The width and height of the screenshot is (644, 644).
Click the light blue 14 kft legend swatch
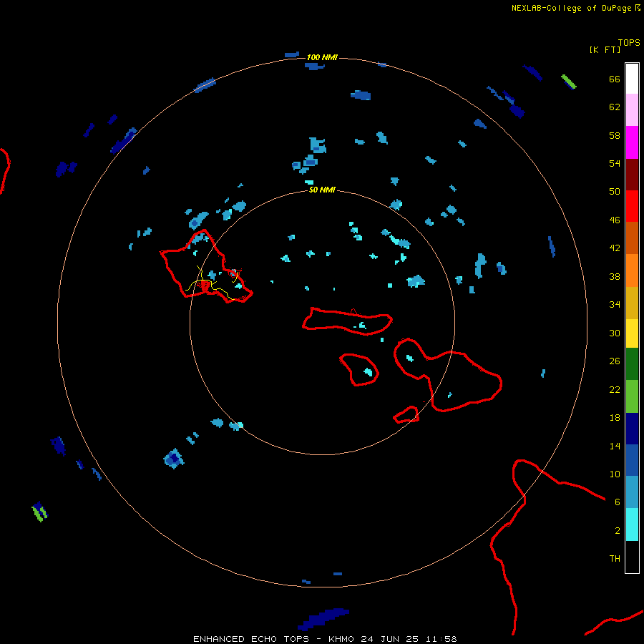[632, 492]
